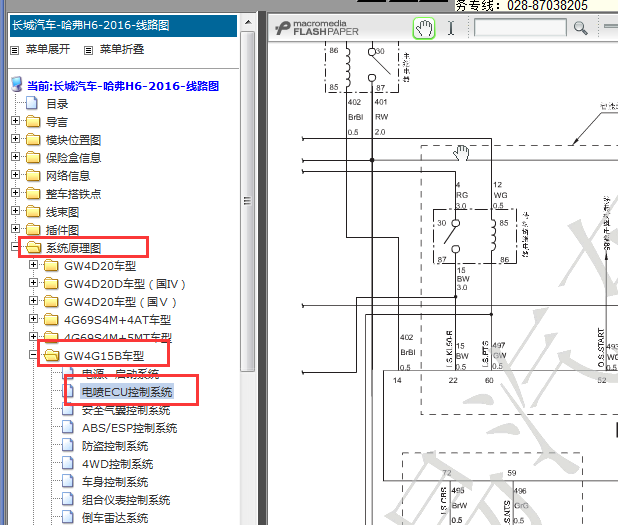The image size is (618, 525).
Task: Click 菜单展开 to expand all menus
Action: tap(48, 49)
